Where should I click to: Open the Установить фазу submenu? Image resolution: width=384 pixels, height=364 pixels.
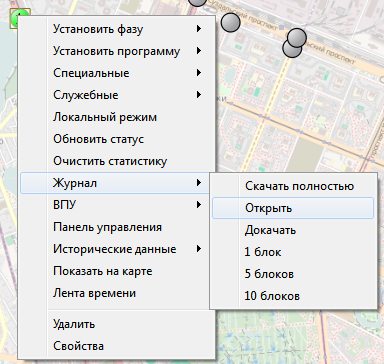(x=117, y=29)
